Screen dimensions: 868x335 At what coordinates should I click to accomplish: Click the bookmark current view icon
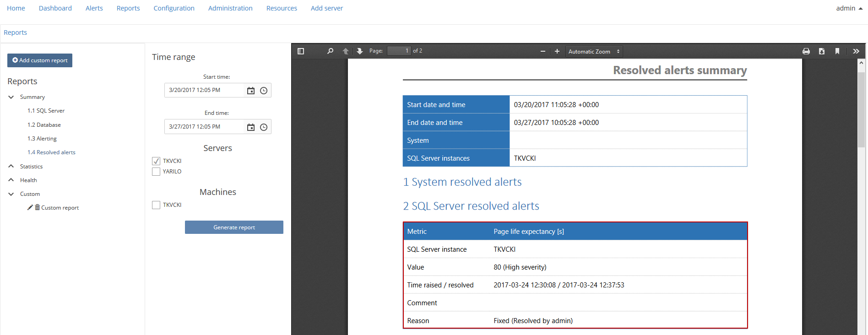pos(837,51)
